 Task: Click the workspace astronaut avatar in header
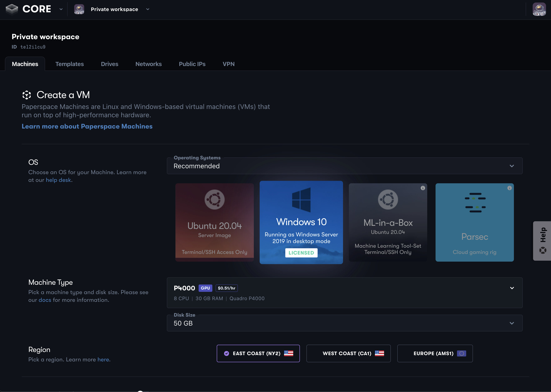click(x=79, y=9)
